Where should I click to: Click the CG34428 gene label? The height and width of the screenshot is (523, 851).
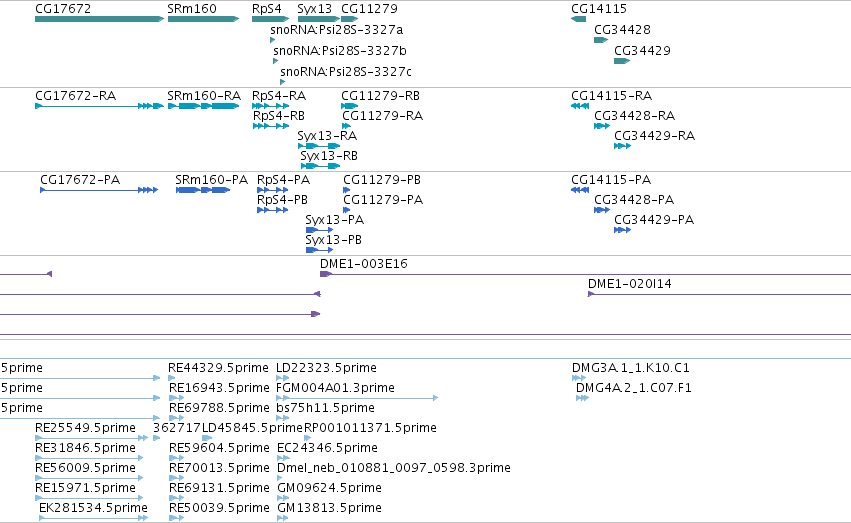(622, 30)
